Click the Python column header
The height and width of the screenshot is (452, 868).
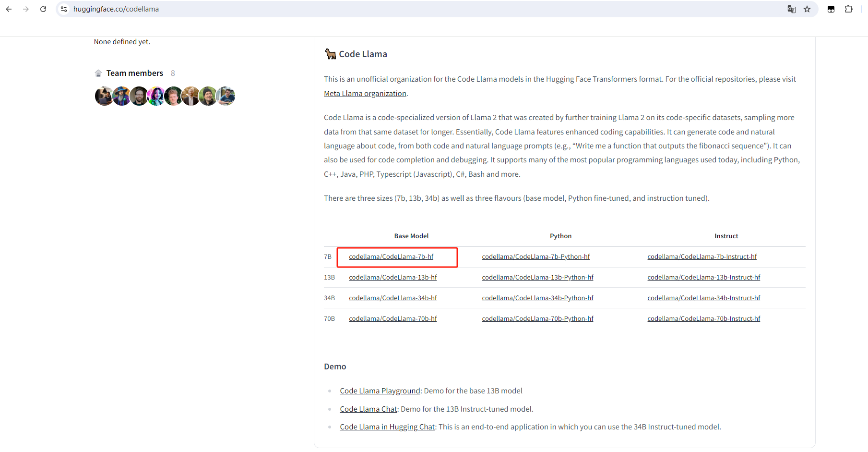pyautogui.click(x=561, y=236)
